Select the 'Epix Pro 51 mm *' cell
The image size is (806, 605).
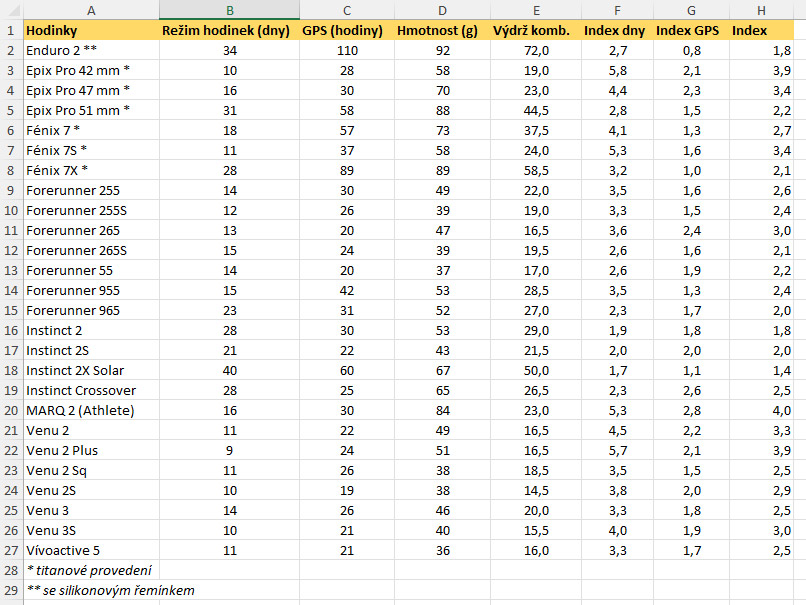(x=91, y=111)
